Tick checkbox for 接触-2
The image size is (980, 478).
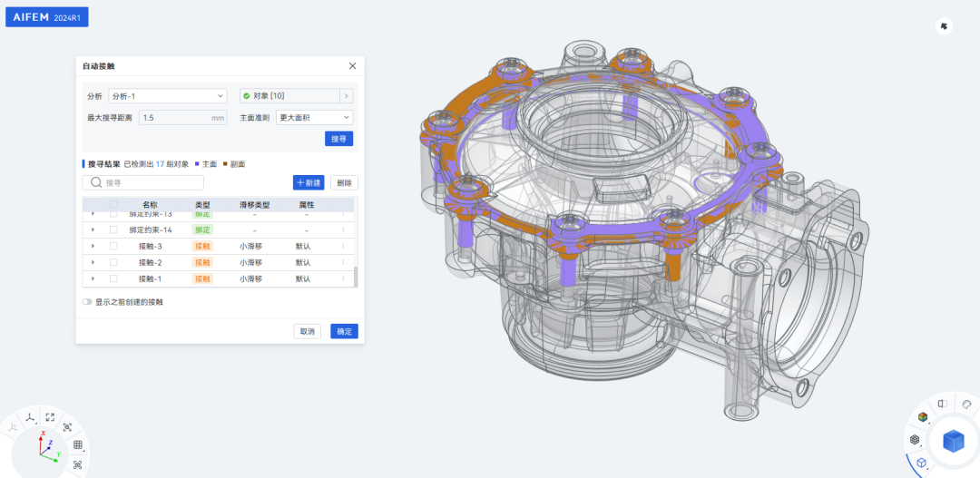(113, 262)
